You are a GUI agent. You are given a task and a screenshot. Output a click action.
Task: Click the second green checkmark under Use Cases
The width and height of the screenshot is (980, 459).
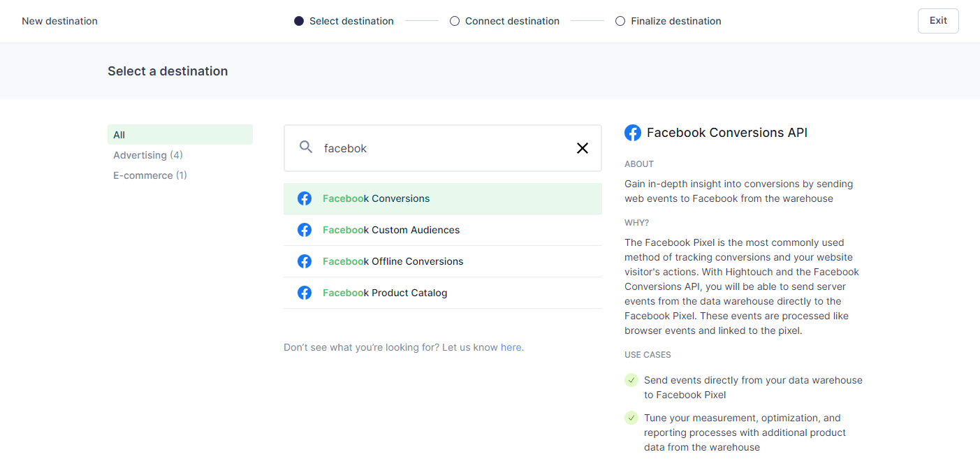(x=631, y=418)
